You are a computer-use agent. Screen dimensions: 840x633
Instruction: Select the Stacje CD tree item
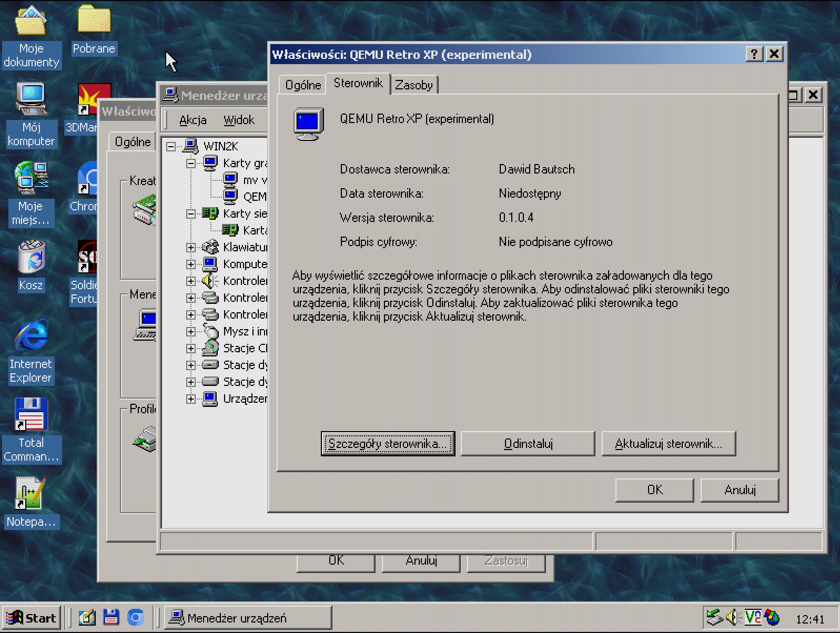coord(245,348)
